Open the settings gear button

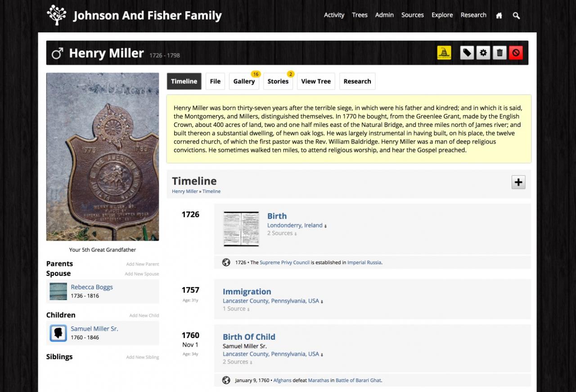tap(483, 53)
